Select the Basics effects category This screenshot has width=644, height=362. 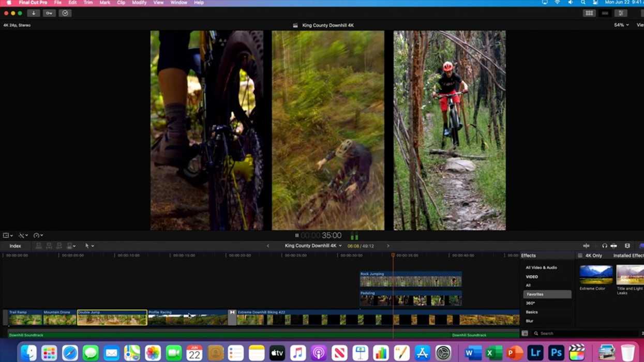point(532,312)
